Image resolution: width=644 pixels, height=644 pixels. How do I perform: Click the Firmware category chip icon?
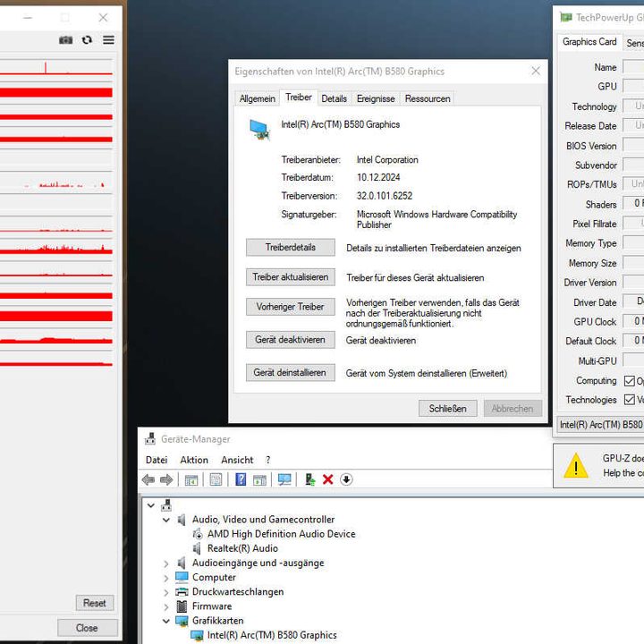(x=182, y=606)
